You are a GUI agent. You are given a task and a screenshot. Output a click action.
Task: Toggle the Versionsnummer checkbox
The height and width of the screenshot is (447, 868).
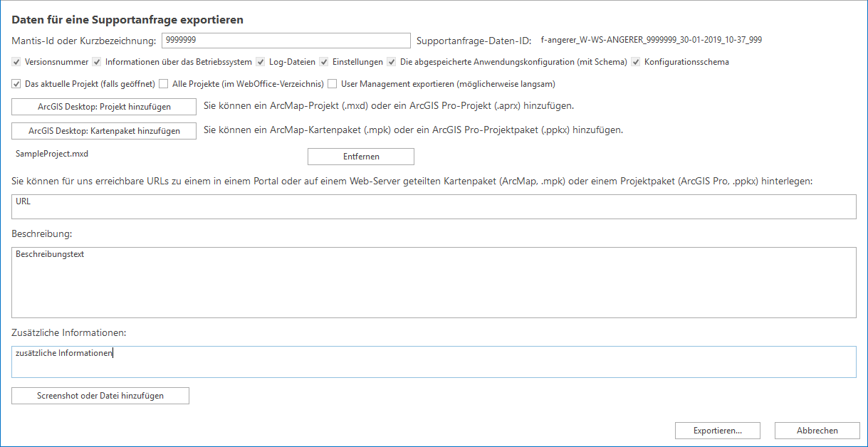16,62
